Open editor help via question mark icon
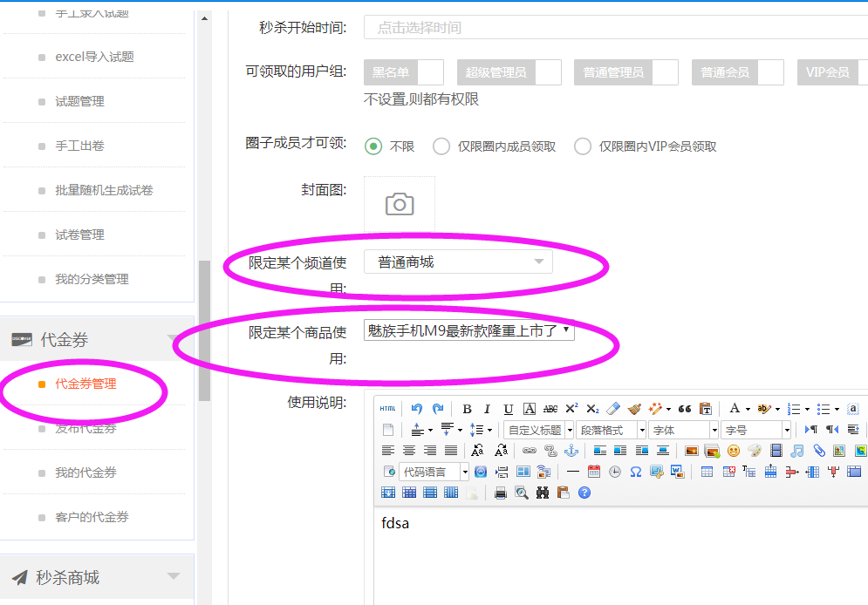 coord(584,493)
